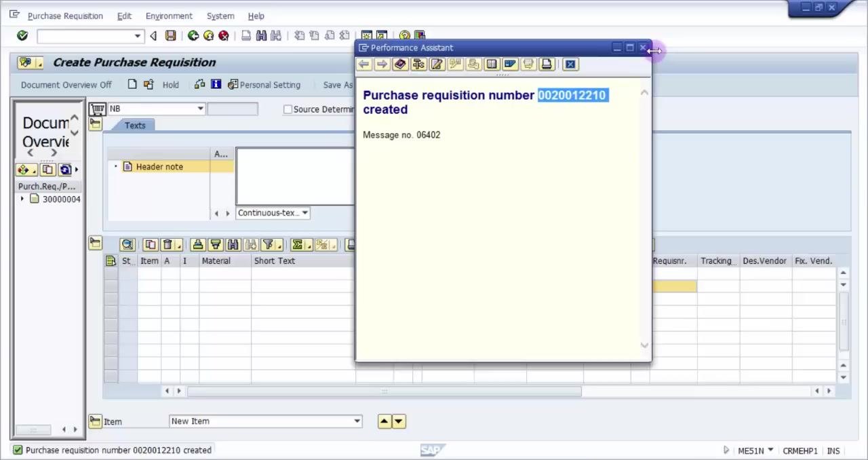Toggle the Source Determination checkbox
868x460 pixels.
point(288,109)
